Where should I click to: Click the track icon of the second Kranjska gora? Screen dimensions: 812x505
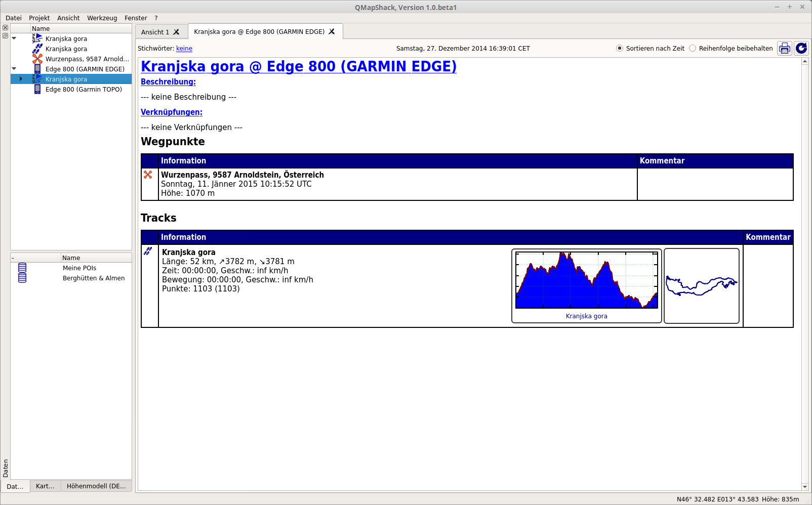pos(37,49)
